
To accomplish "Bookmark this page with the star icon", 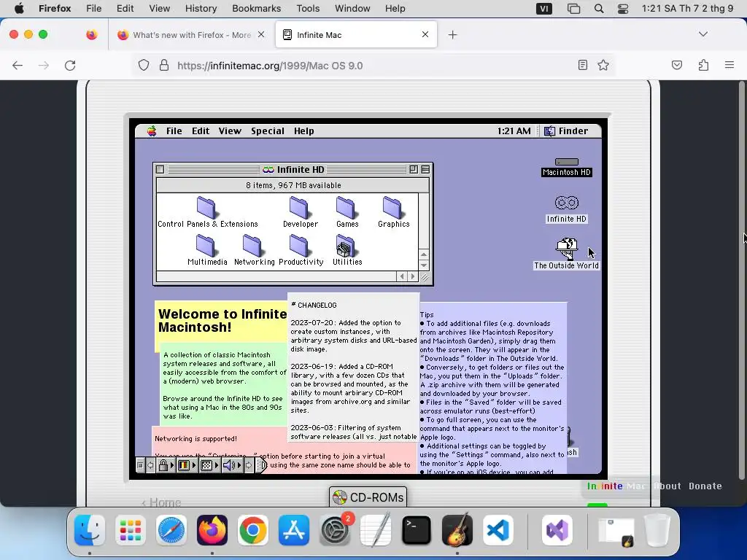I will (603, 65).
